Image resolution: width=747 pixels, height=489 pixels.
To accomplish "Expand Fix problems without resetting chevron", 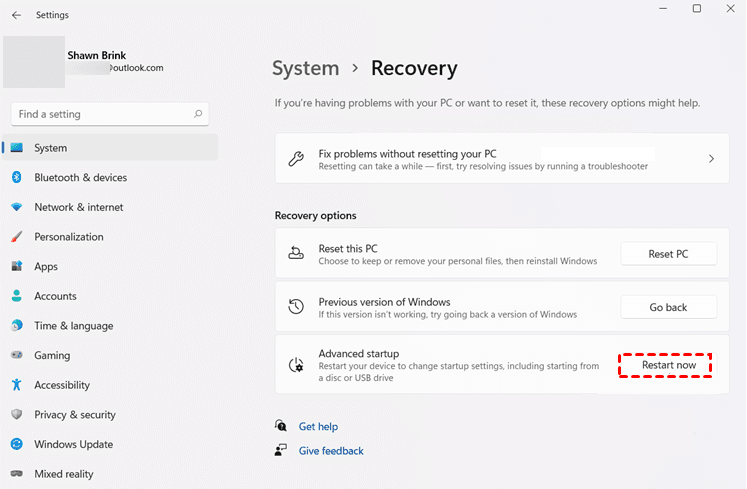I will click(x=711, y=159).
